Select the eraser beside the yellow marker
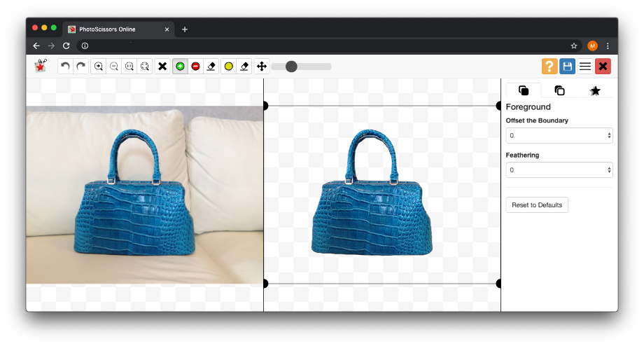 (x=244, y=66)
